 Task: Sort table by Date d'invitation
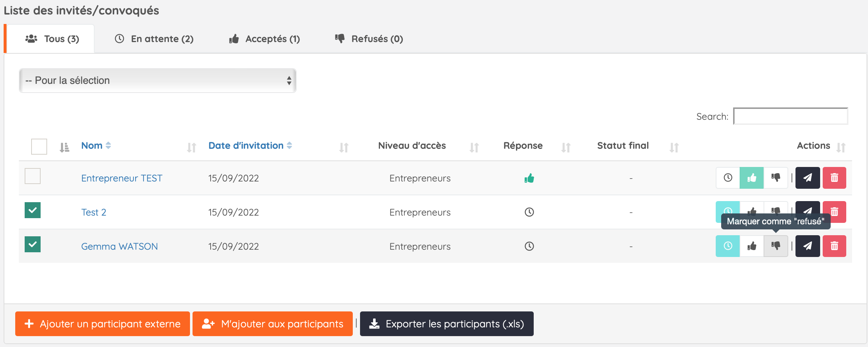pos(250,146)
